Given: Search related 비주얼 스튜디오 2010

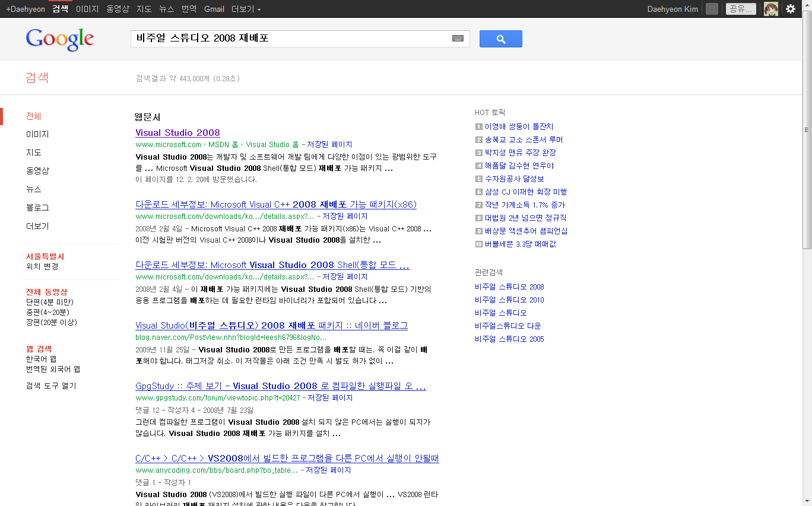Looking at the screenshot, I should coord(509,300).
